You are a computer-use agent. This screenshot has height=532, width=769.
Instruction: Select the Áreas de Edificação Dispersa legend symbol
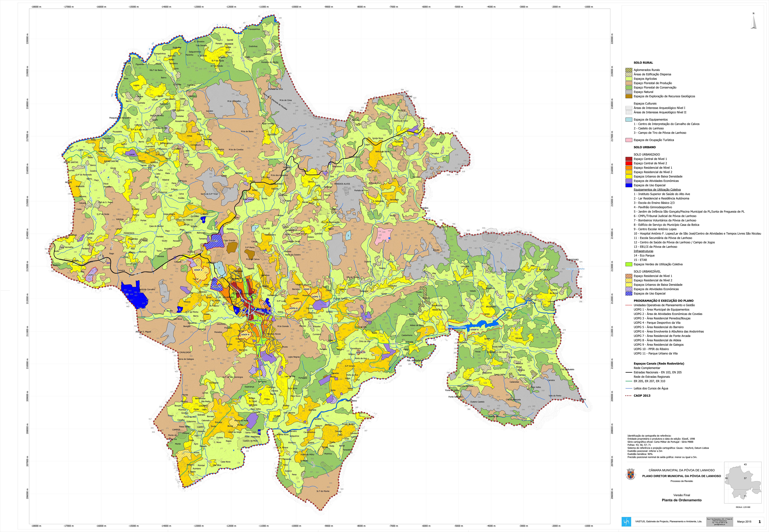coord(629,74)
